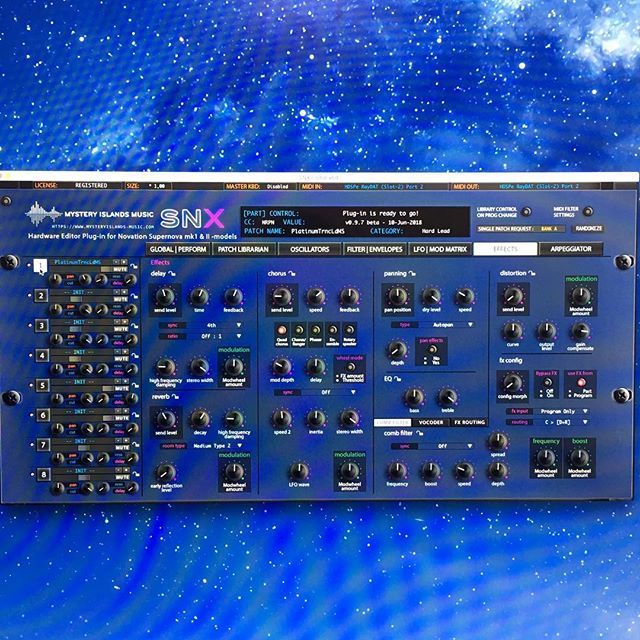
Task: Click the config morph knob
Action: pyautogui.click(x=512, y=383)
